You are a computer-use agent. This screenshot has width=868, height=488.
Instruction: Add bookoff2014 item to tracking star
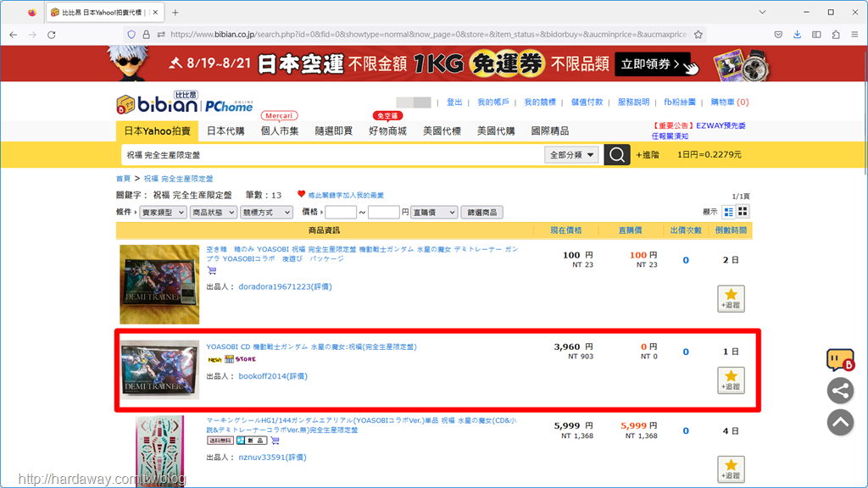731,380
